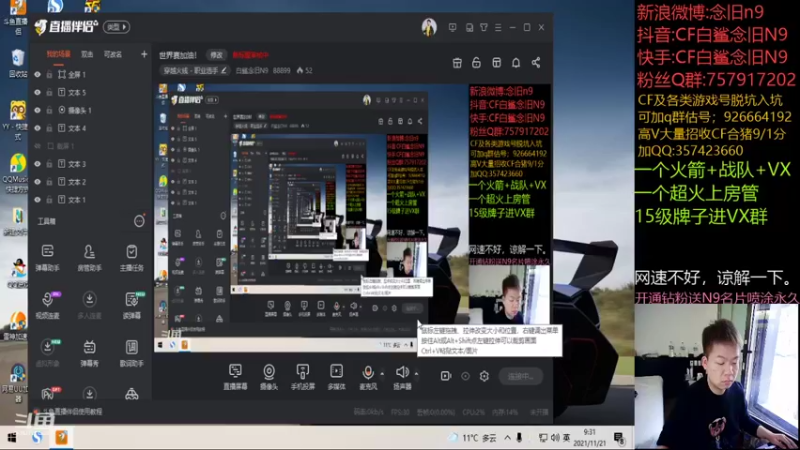This screenshot has width=800, height=450.
Task: Click the circular dot icon beside record
Action: tap(465, 376)
